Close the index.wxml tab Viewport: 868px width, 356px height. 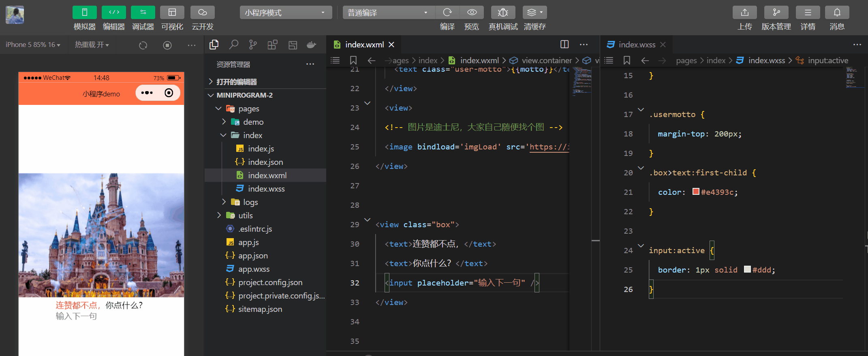click(391, 45)
